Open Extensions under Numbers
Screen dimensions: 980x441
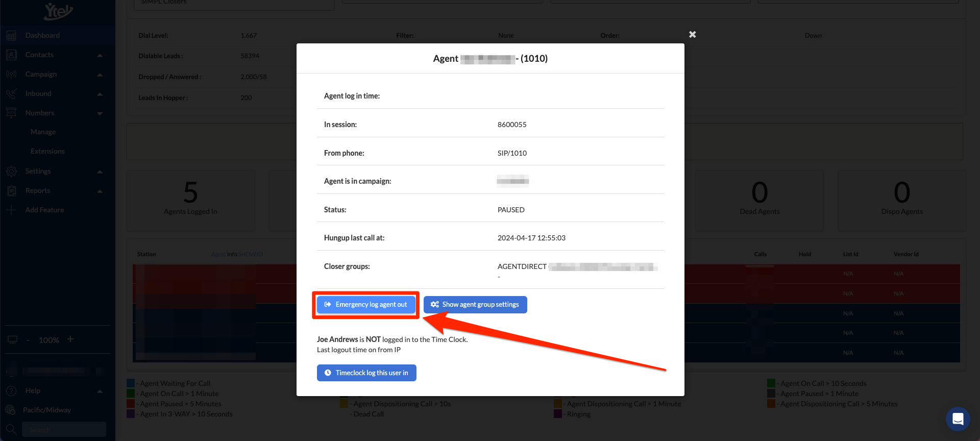[x=47, y=152]
